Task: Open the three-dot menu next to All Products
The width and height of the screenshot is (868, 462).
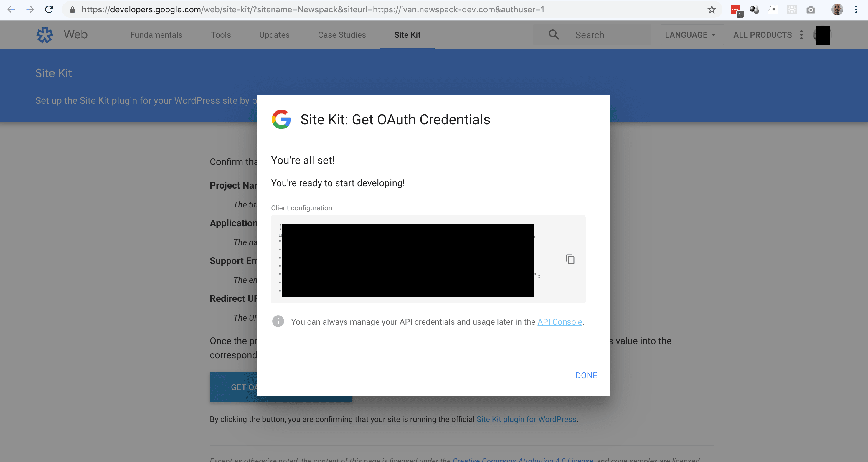Action: pos(801,35)
